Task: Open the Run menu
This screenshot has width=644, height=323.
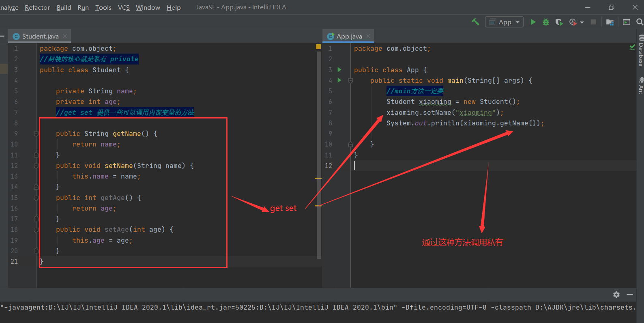Action: click(x=83, y=7)
